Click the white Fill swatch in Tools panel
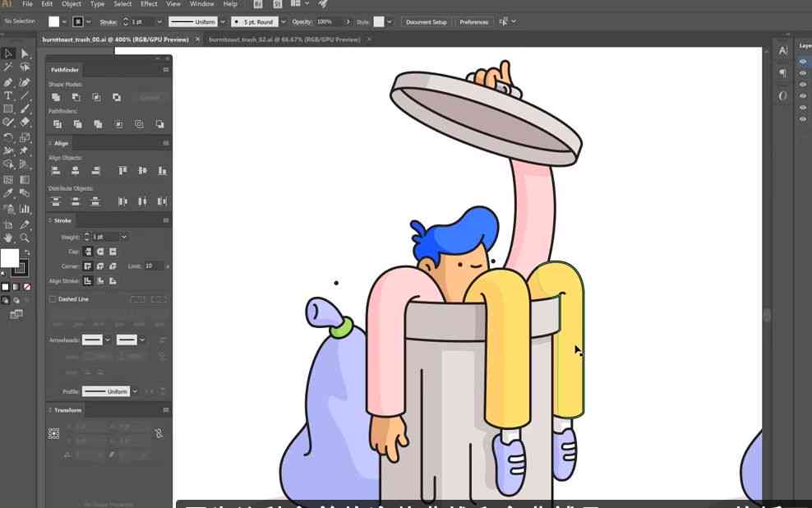Viewport: 812px width, 508px height. (9, 258)
